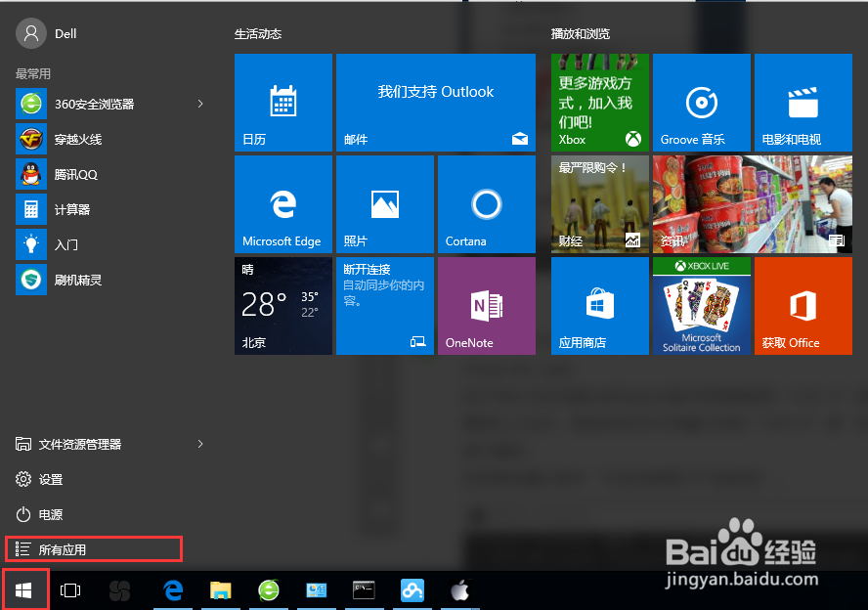Open the 电源 power menu
Image resolution: width=868 pixels, height=610 pixels.
39,515
